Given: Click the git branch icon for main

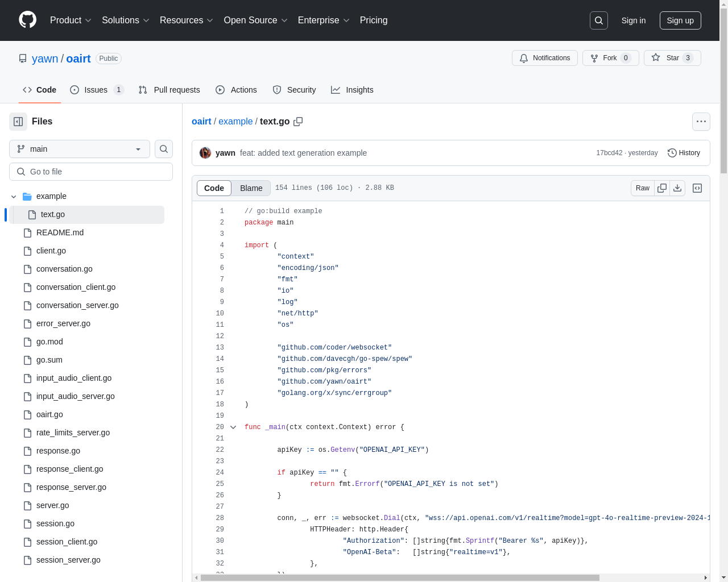Looking at the screenshot, I should (21, 149).
